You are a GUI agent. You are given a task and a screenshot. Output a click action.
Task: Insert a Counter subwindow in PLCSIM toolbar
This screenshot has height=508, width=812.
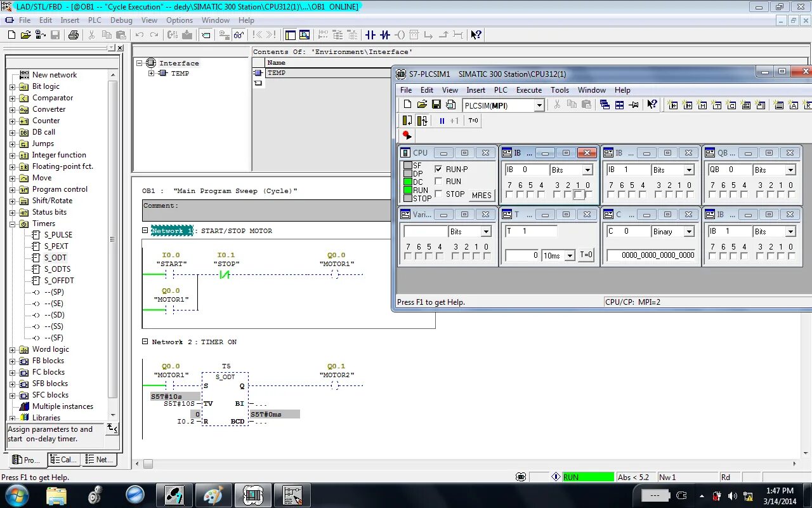pos(731,105)
